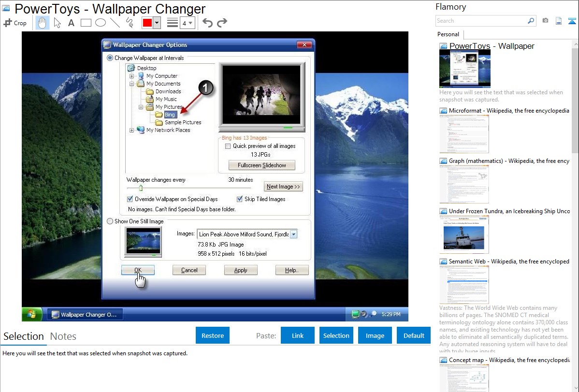The image size is (579, 392).
Task: Click the wallpaper interval slider handle
Action: point(141,188)
